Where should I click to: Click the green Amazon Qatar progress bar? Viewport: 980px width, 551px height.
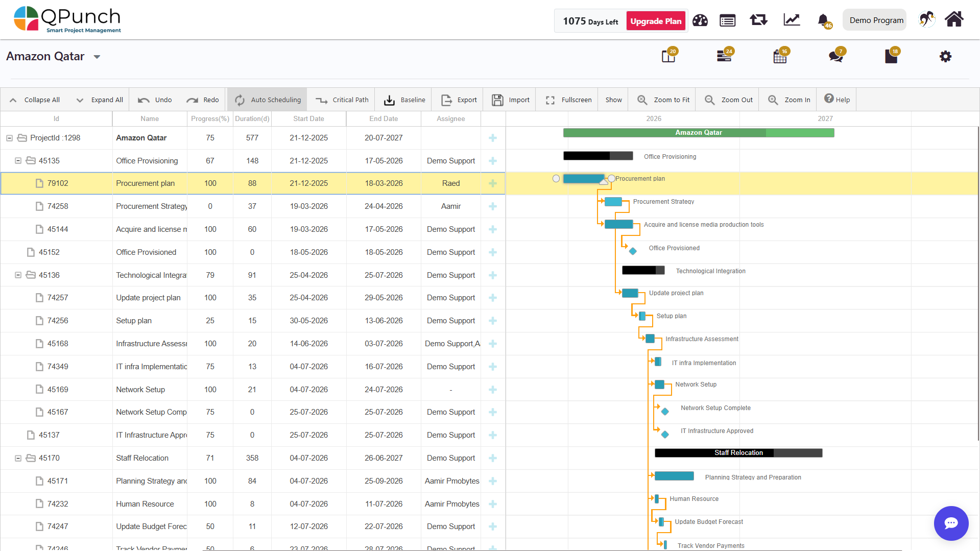(698, 133)
